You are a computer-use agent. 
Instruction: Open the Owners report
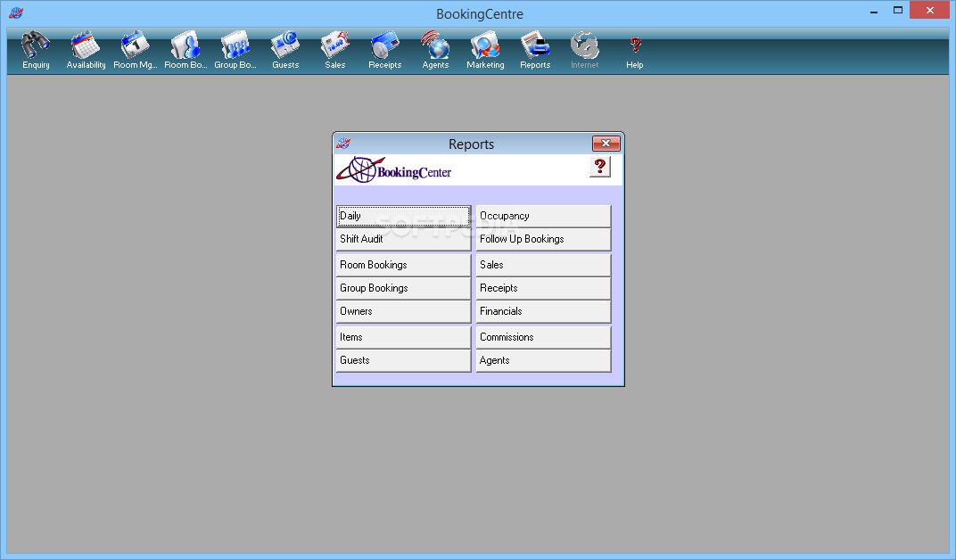click(x=403, y=311)
